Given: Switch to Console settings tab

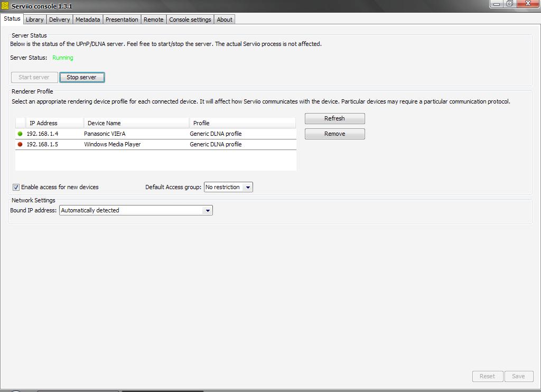Looking at the screenshot, I should pyautogui.click(x=190, y=20).
